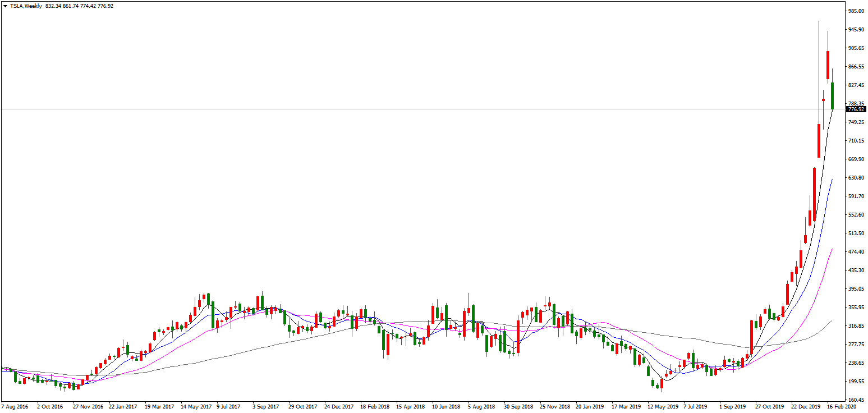Click the 985.00 label on the price axis
868x413 pixels.
click(855, 11)
